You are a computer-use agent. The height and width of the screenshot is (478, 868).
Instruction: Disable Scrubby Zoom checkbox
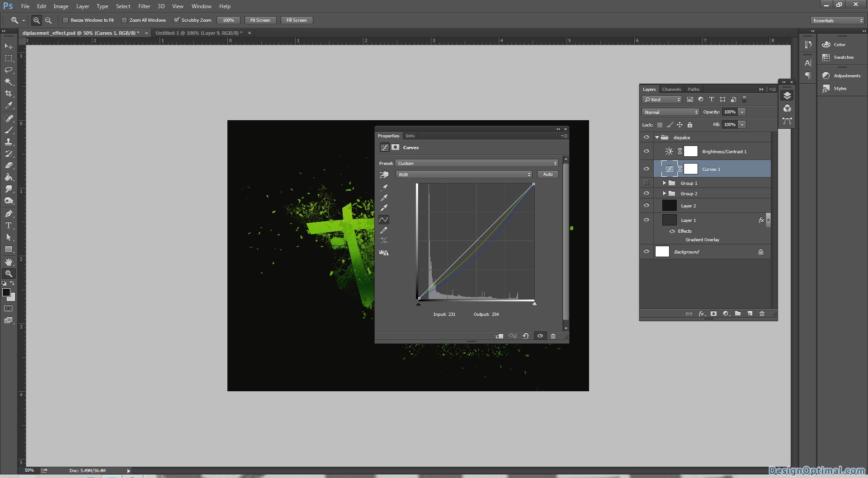coord(177,20)
